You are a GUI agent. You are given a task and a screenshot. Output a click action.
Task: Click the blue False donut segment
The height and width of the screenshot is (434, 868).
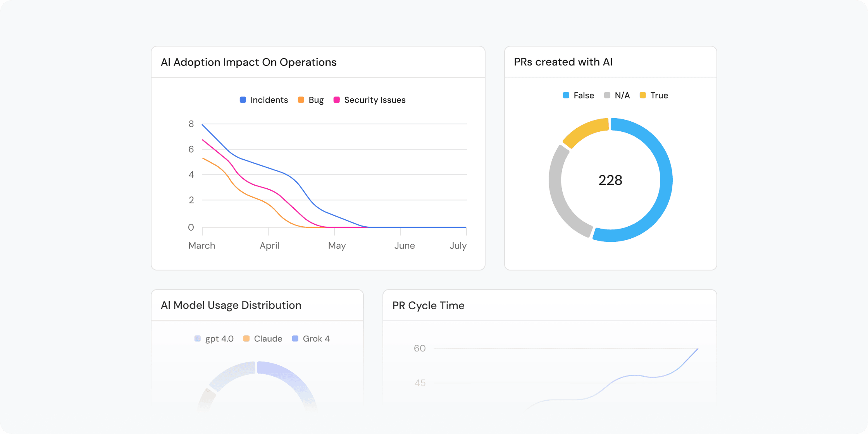point(666,180)
